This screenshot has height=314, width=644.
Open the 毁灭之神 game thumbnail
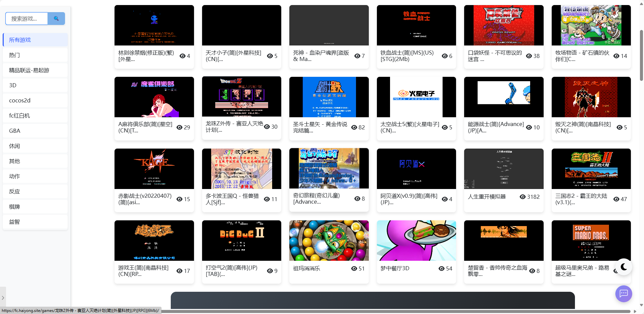[x=591, y=97]
